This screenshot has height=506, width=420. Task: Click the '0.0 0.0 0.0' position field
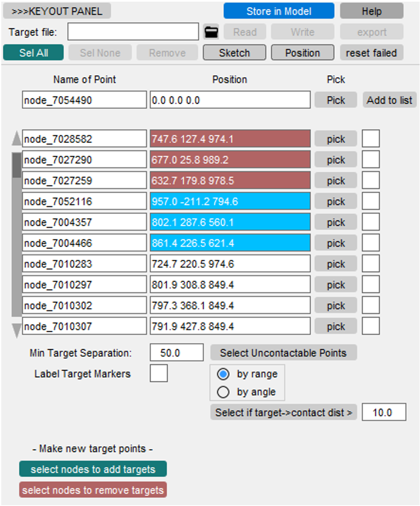point(230,100)
